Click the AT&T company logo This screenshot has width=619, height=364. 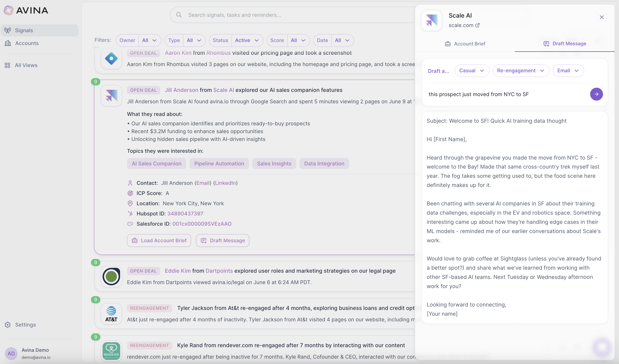[x=111, y=314]
